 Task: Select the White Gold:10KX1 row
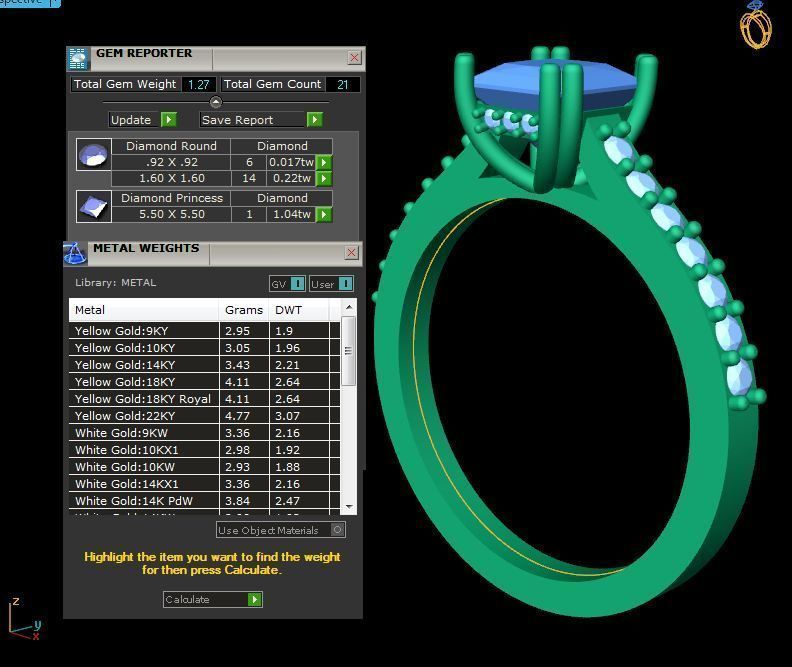point(204,450)
